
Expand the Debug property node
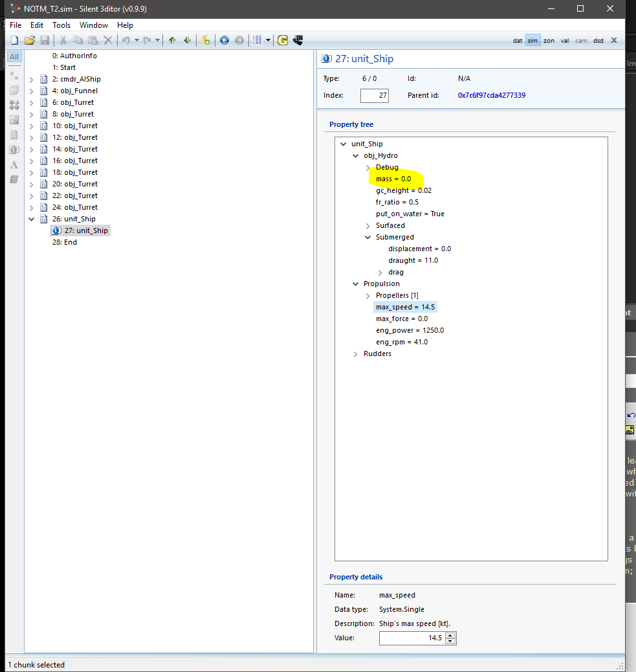(368, 168)
